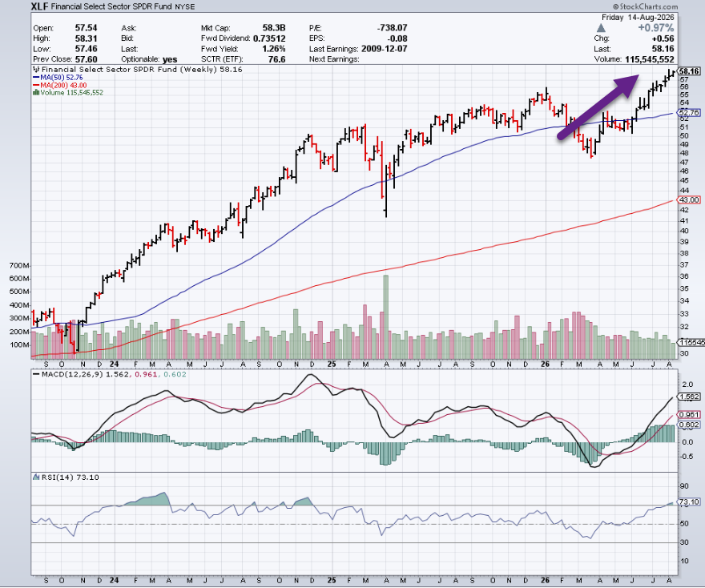The width and height of the screenshot is (705, 588).
Task: Click the green up-triangle change indicator
Action: [601, 28]
